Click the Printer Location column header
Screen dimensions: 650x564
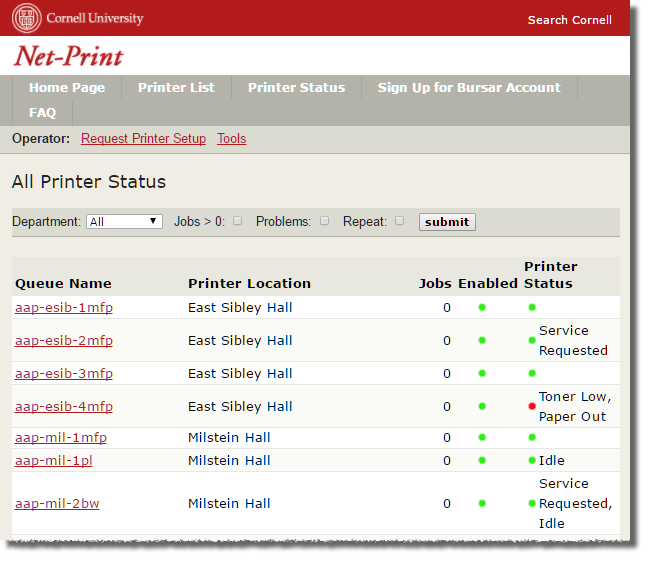point(250,283)
